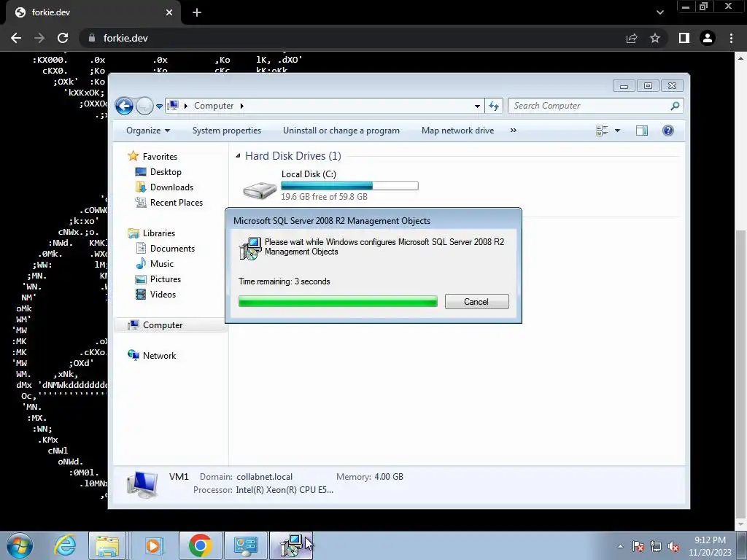This screenshot has height=560, width=747.
Task: Click the computer icon in address bar
Action: tap(174, 105)
